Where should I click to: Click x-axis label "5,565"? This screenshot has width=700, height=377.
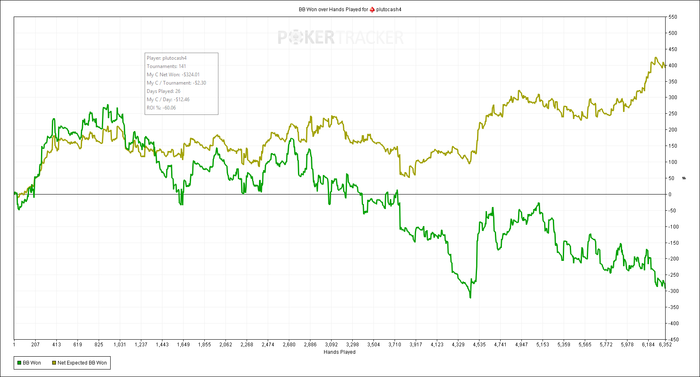click(585, 344)
